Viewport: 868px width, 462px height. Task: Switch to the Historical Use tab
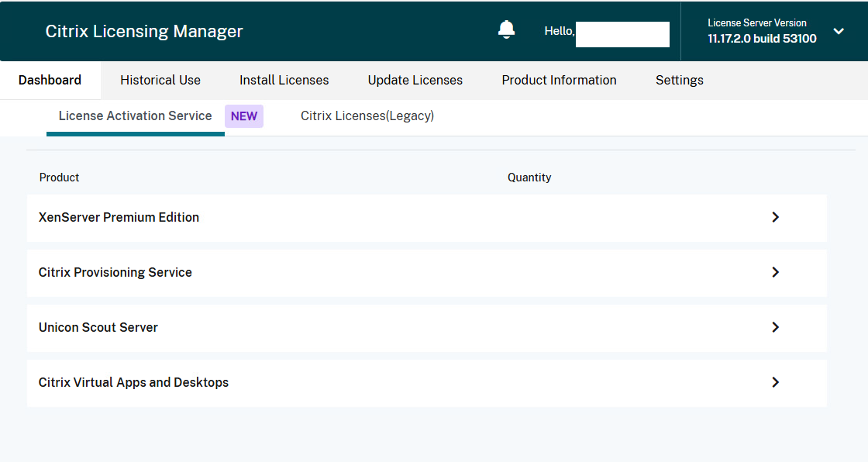coord(160,80)
